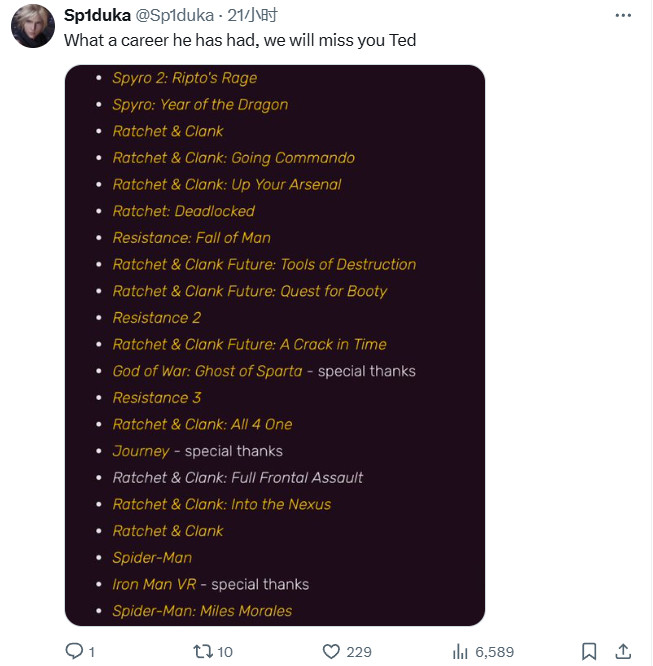Open the reply comment icon

point(74,651)
